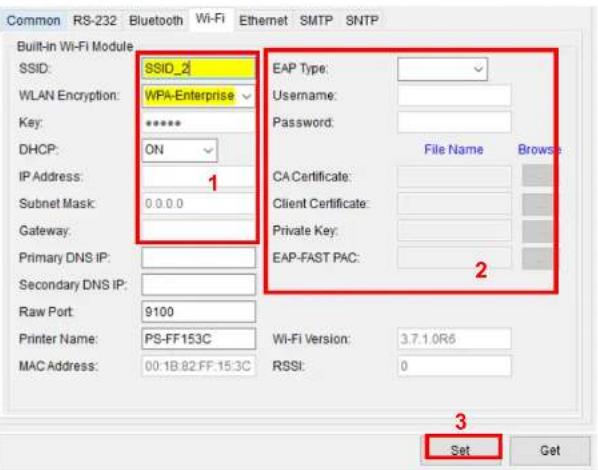Click the Printer Name field
Screen dimensions: 598x470
(x=198, y=339)
